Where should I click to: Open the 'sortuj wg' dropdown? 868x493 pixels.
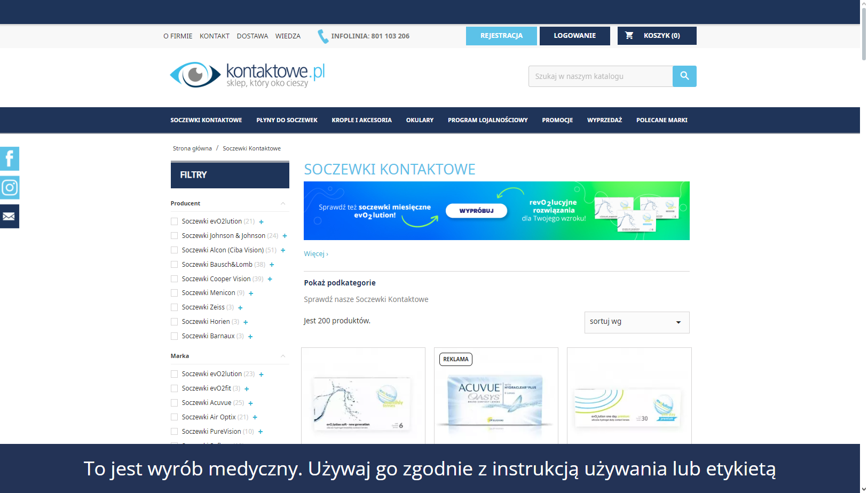(637, 322)
